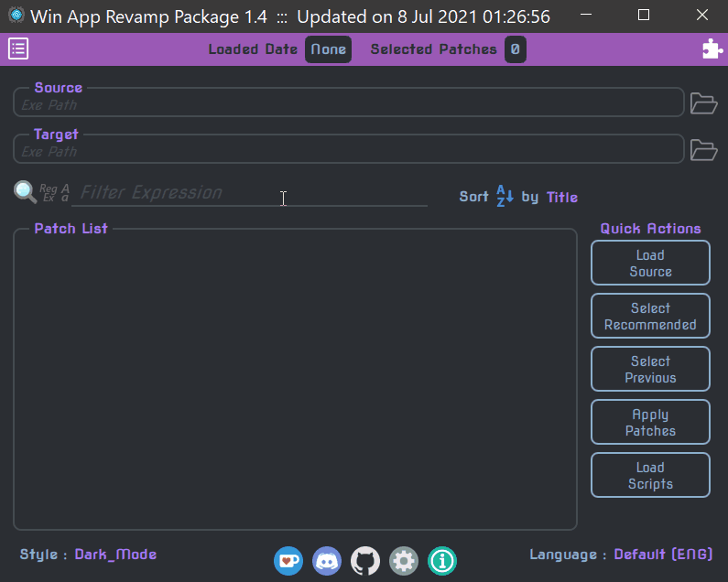Click the Patch List label
Screen dimensions: 728x582
[71, 229]
